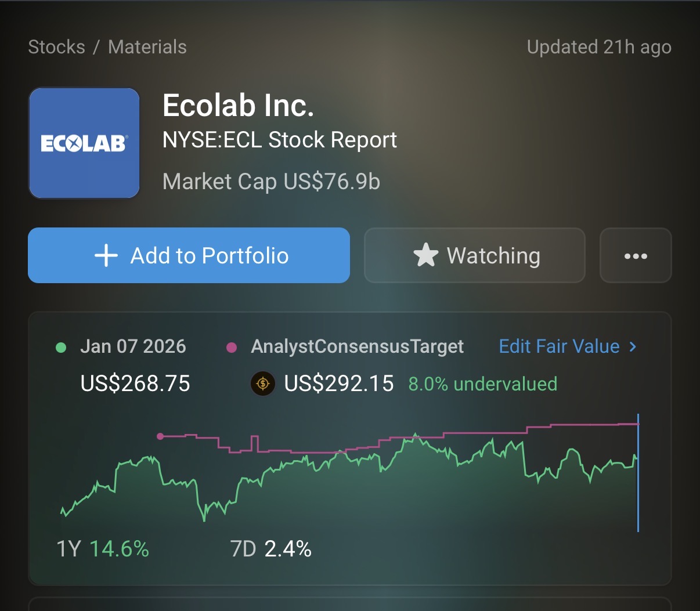This screenshot has width=700, height=611.
Task: Click the pink line's starting point on chart
Action: 160,436
